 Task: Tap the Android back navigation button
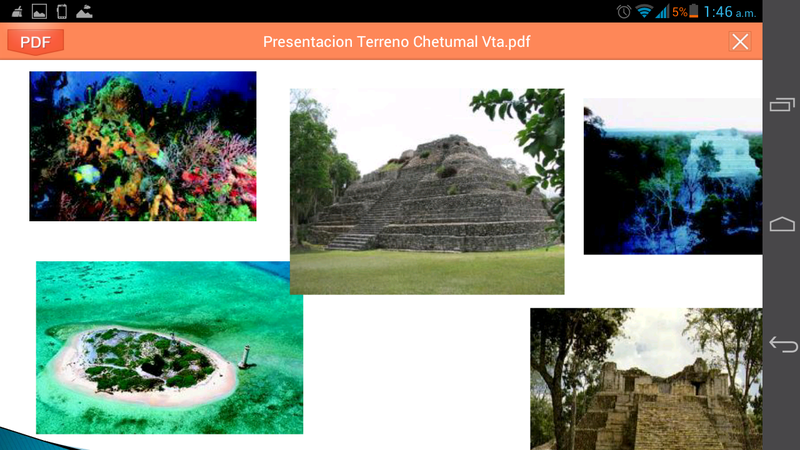click(x=782, y=345)
